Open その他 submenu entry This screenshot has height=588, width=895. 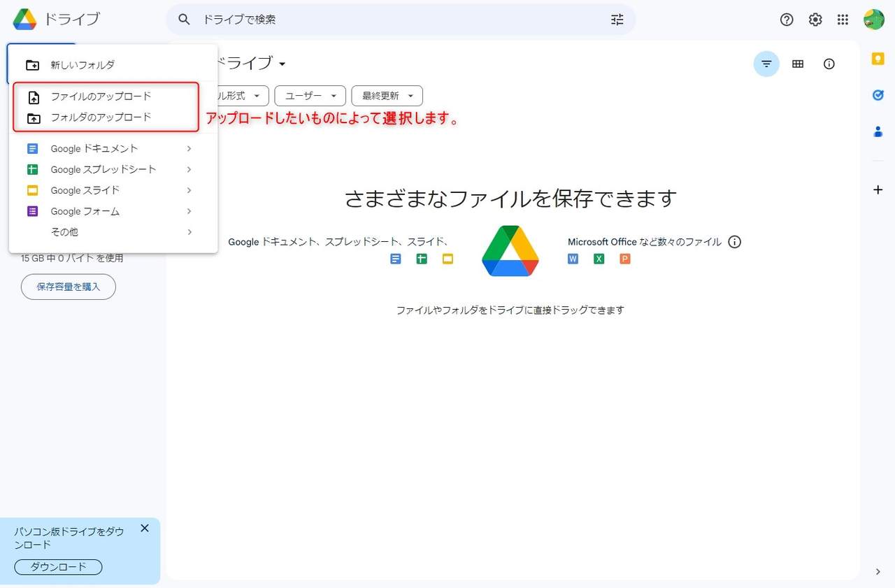pos(113,232)
